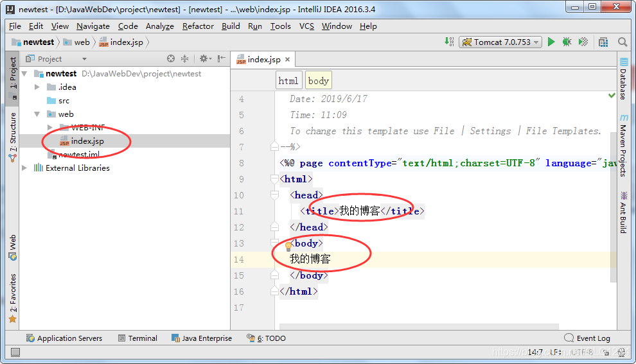
Task: Expand the WEB-INF folder
Action: point(50,128)
